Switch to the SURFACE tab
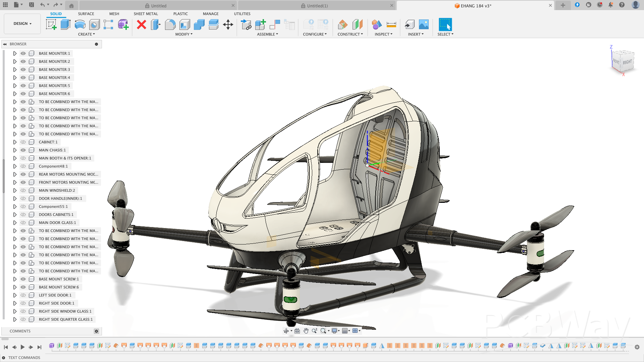The height and width of the screenshot is (362, 644). 86,14
